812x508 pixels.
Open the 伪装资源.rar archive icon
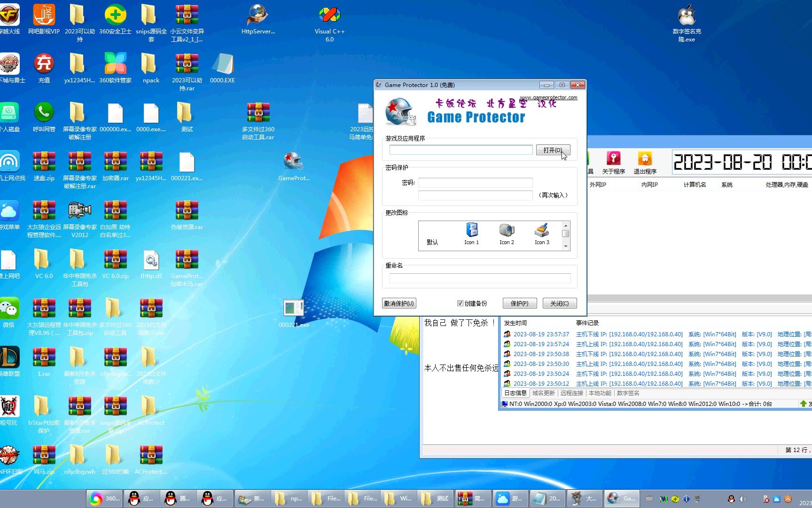187,215
